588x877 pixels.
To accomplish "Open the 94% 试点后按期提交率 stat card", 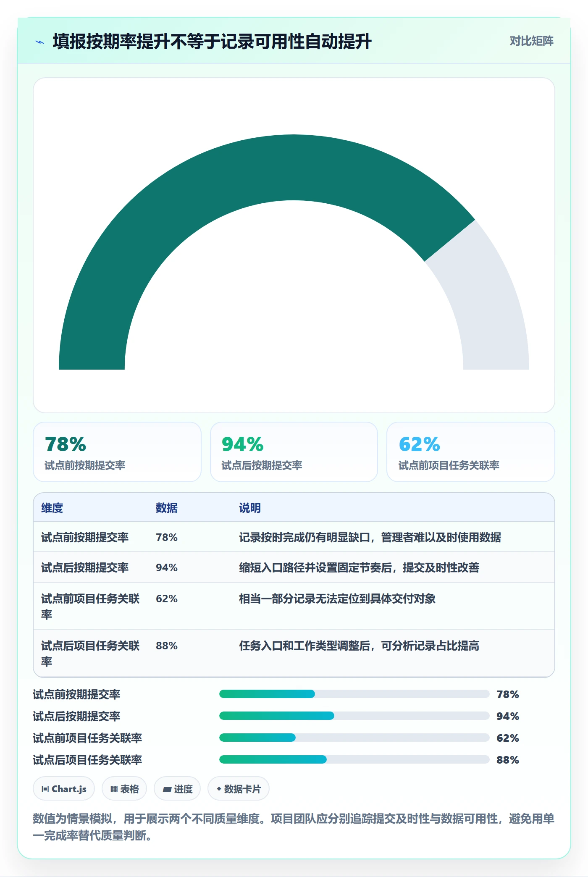I will [x=294, y=452].
